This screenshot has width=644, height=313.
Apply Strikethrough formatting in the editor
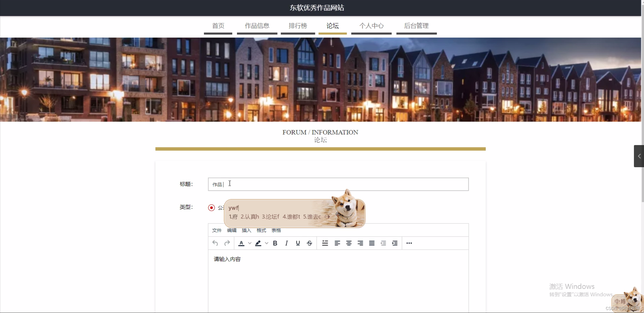309,243
